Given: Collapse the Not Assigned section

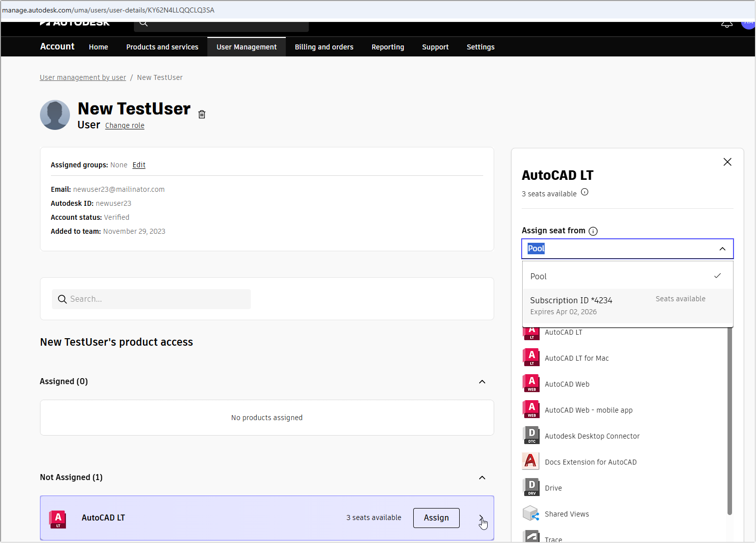Looking at the screenshot, I should [482, 477].
